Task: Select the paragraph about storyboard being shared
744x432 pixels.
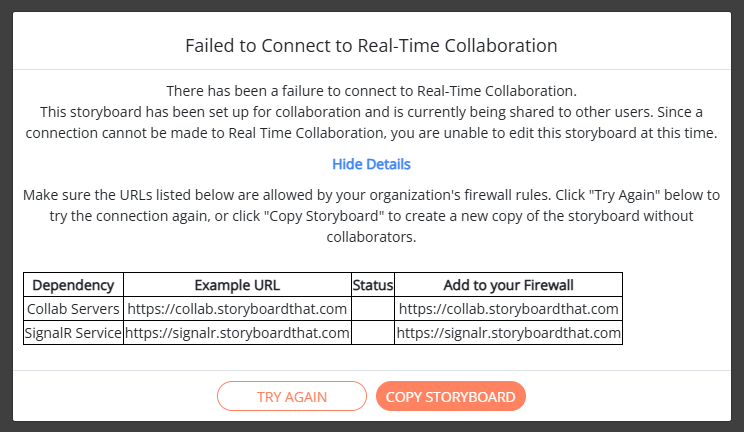Action: click(x=371, y=120)
